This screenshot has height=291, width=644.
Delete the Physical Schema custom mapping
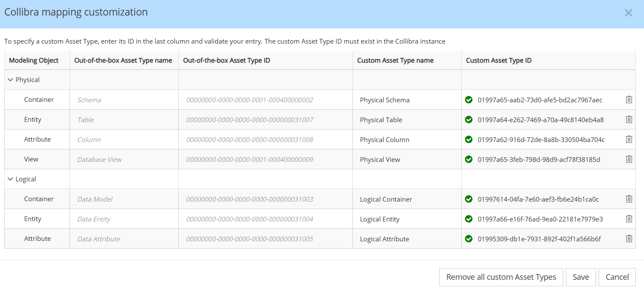tap(629, 99)
